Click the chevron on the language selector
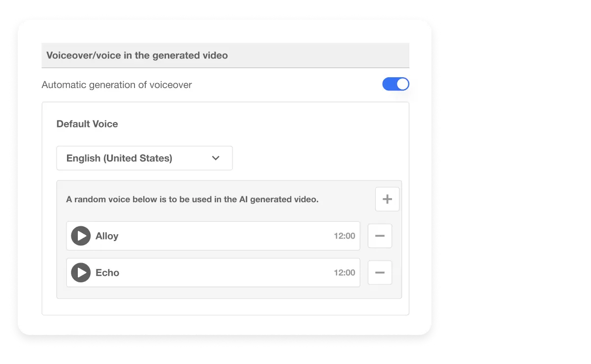This screenshot has width=591, height=364. (215, 158)
